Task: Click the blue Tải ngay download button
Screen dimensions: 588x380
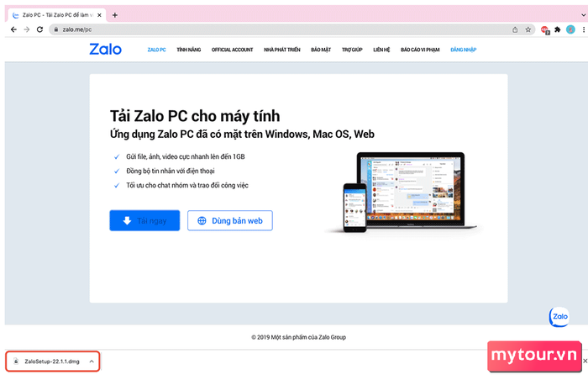Action: pyautogui.click(x=144, y=220)
